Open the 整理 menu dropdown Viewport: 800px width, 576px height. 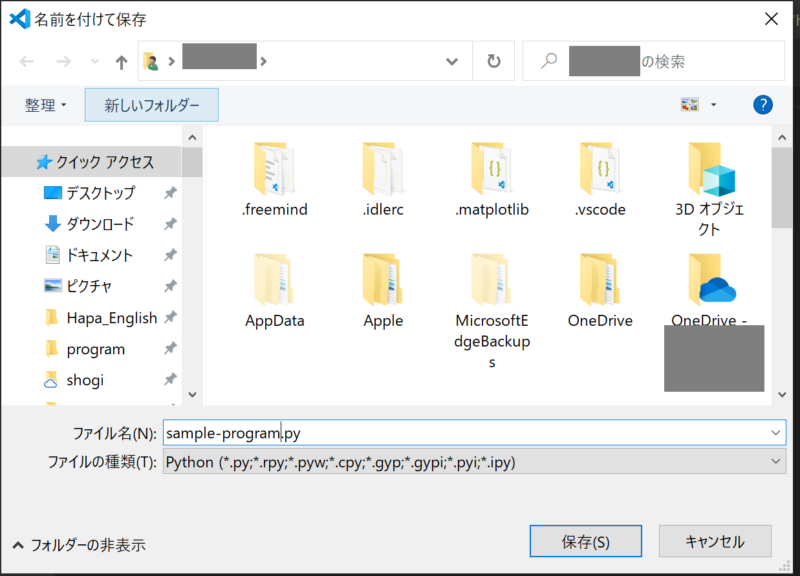tap(46, 105)
